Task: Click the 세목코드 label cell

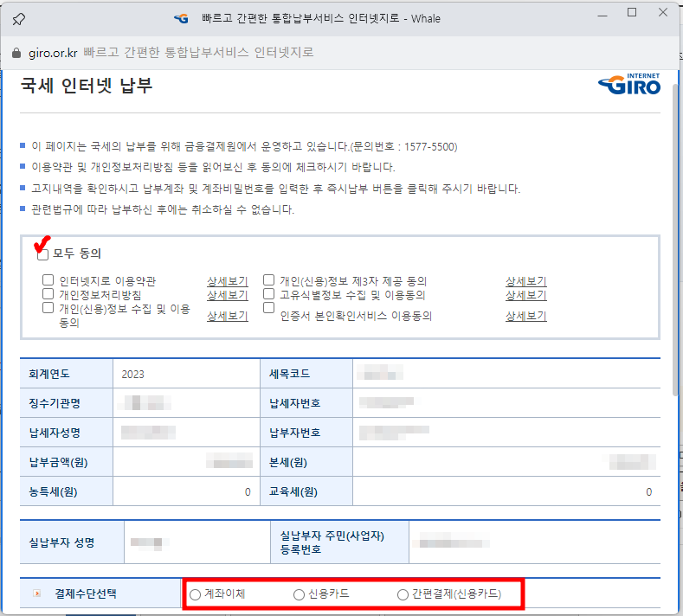Action: (306, 374)
